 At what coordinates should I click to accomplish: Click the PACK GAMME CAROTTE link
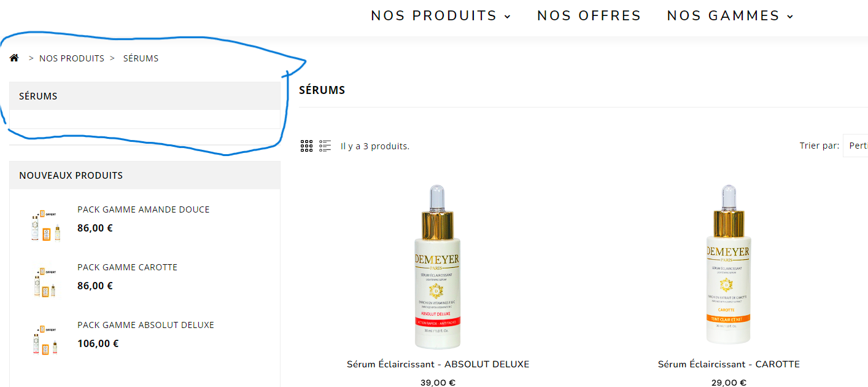(127, 267)
